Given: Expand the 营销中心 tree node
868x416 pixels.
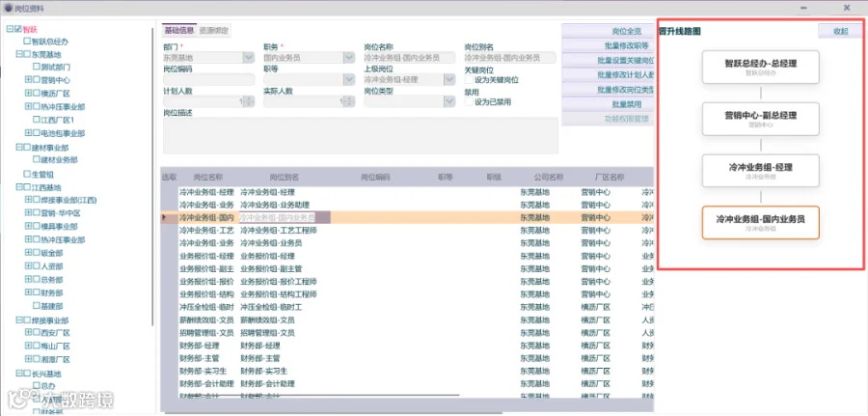Looking at the screenshot, I should coord(28,80).
